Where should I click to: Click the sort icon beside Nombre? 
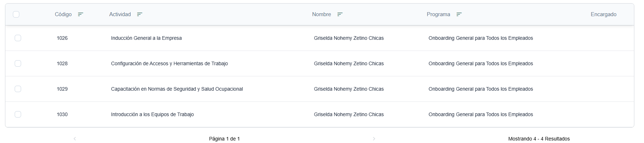[340, 14]
